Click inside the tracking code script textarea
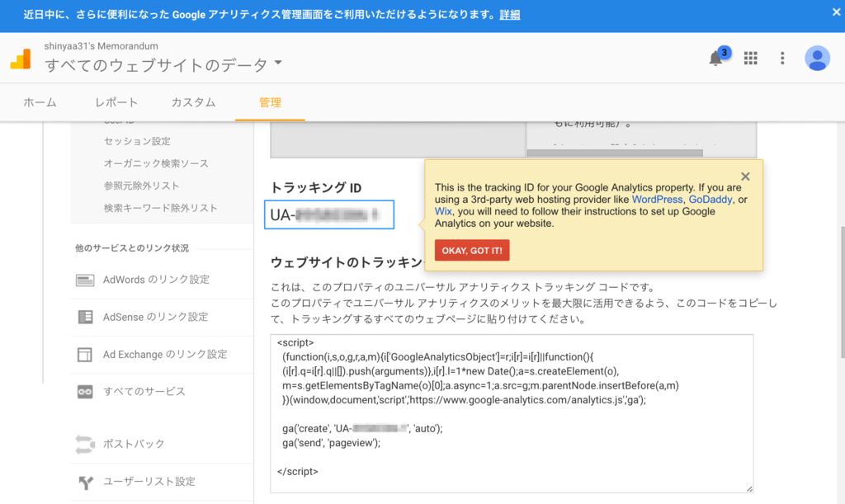Image resolution: width=845 pixels, height=504 pixels. [x=512, y=413]
